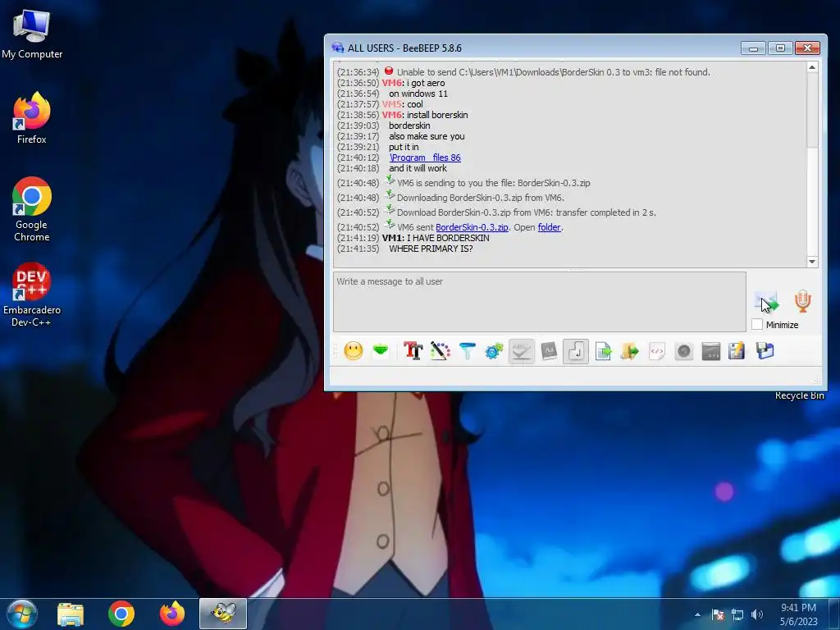Open the chat font selector icon
840x630 pixels.
413,351
